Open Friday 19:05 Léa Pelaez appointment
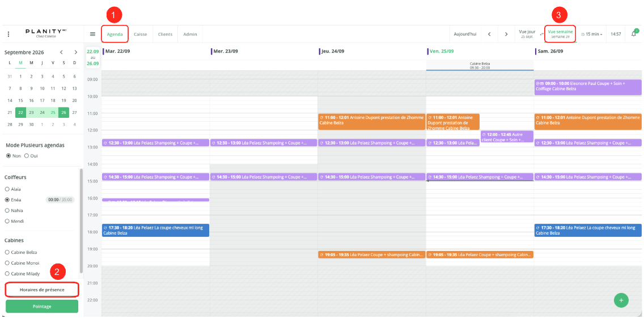The width and height of the screenshot is (644, 319). (480, 254)
